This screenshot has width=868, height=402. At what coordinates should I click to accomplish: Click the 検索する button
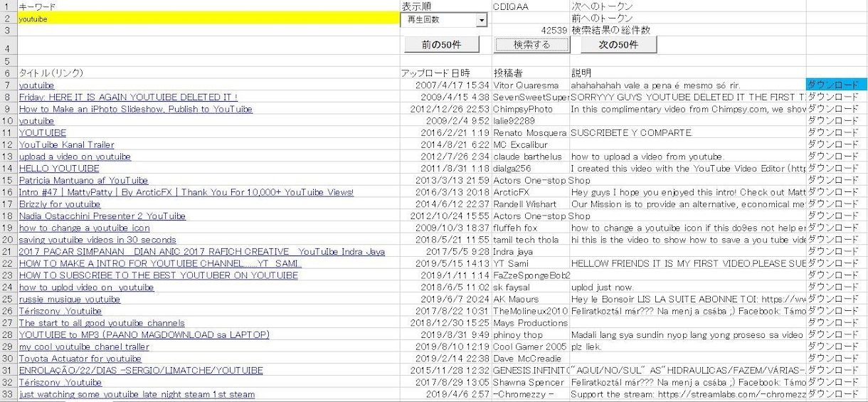pyautogui.click(x=532, y=45)
